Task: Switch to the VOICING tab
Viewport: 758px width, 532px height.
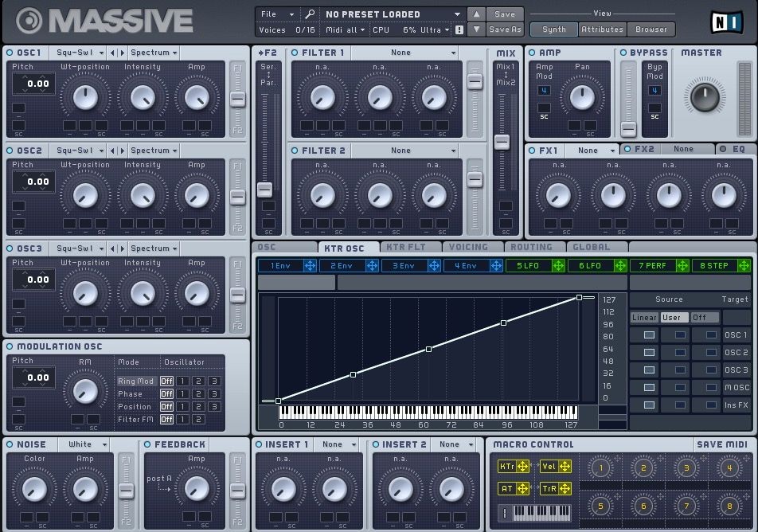Action: click(x=472, y=247)
